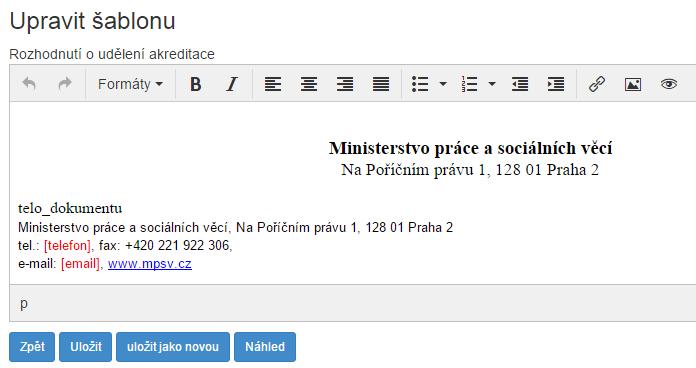Image resolution: width=696 pixels, height=368 pixels.
Task: Decrease indent of paragraph
Action: pos(520,83)
